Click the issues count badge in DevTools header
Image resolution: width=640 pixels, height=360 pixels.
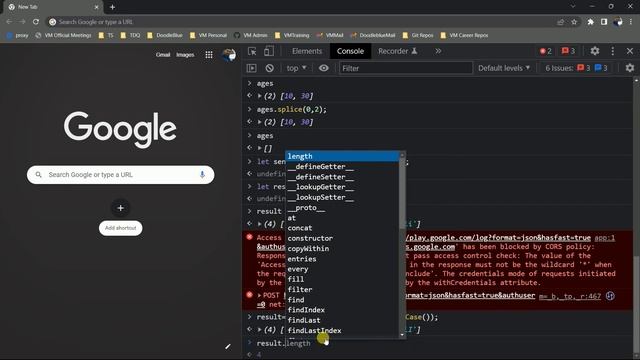(568, 51)
